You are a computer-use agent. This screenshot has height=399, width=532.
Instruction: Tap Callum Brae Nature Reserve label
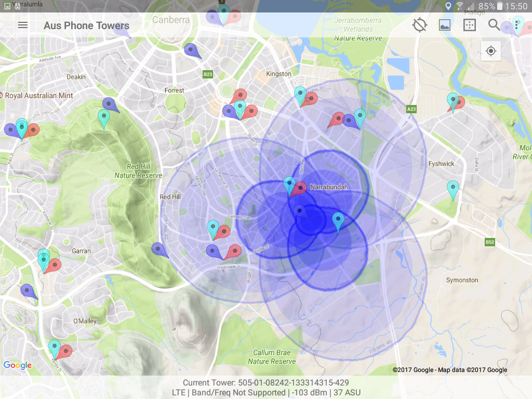(272, 357)
